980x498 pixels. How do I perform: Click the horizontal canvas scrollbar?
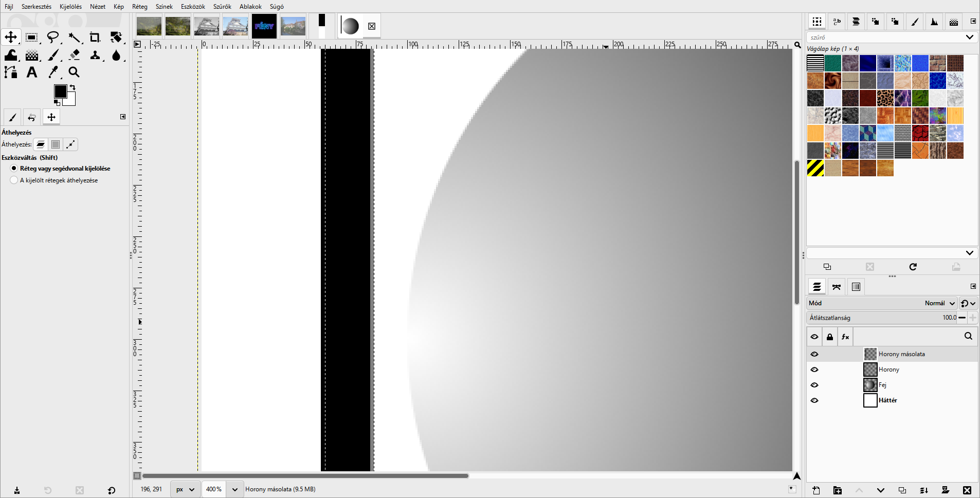[x=305, y=476]
